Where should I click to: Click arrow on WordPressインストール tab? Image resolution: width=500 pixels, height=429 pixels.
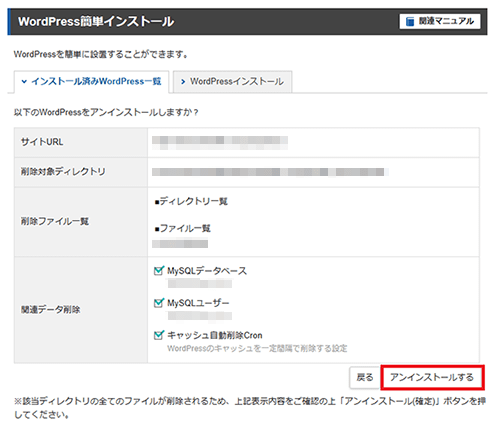pos(183,82)
